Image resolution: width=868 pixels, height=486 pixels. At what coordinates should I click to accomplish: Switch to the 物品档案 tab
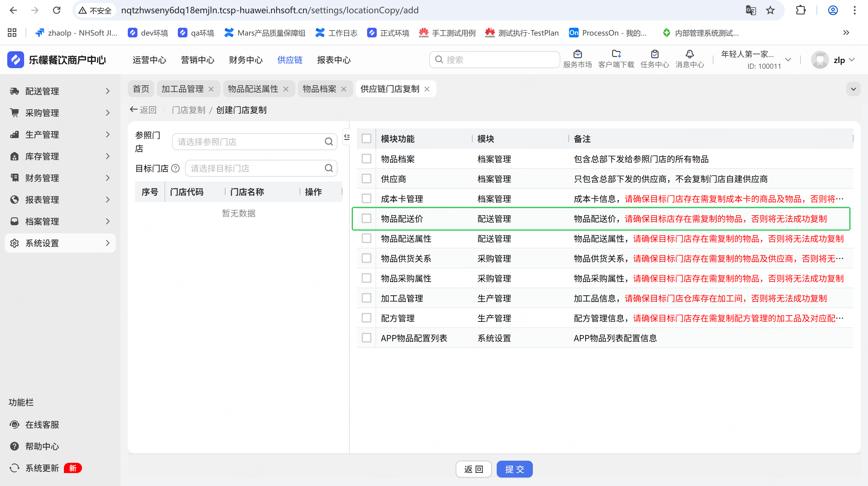tap(319, 89)
